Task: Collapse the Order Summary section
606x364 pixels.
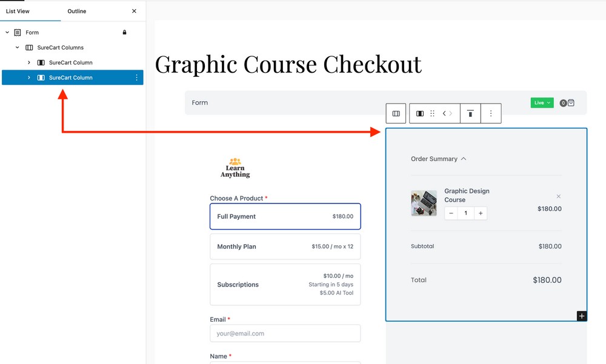Action: (x=464, y=159)
